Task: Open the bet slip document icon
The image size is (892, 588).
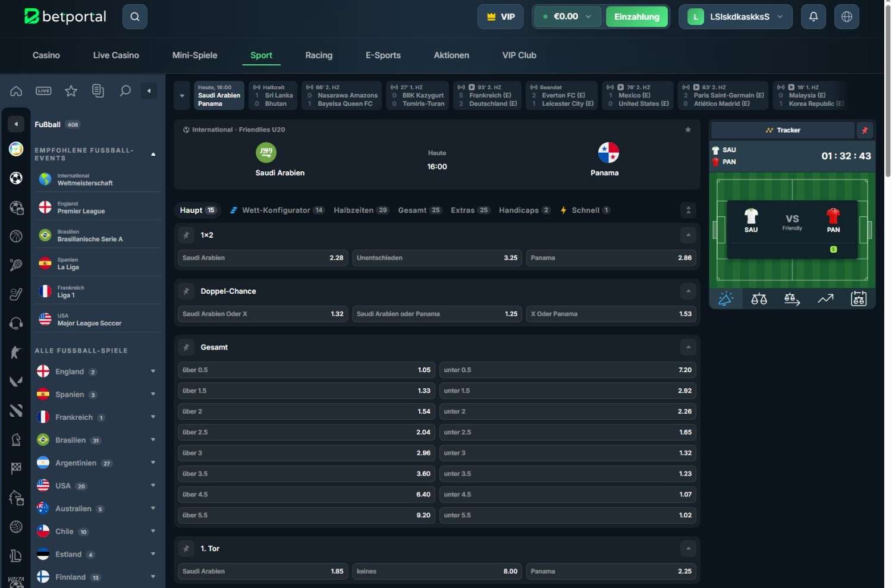Action: (x=98, y=91)
